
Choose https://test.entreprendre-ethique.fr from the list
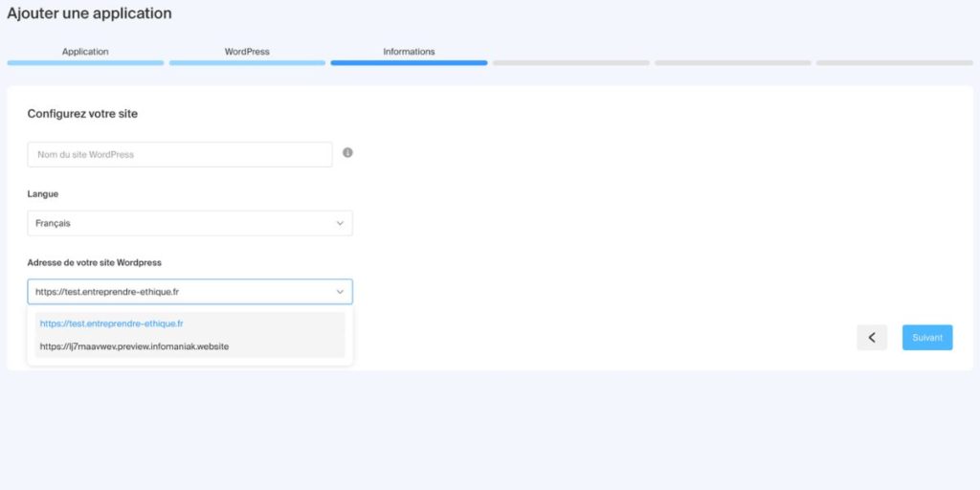[190, 323]
